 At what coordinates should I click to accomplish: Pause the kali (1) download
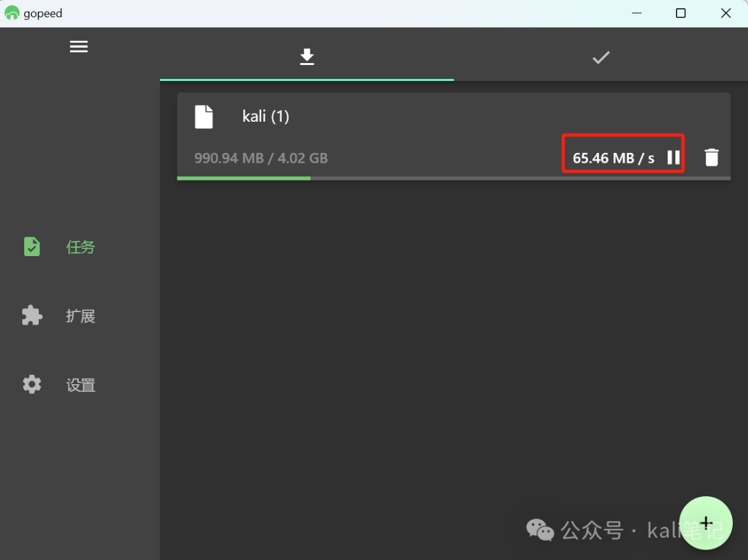pyautogui.click(x=673, y=157)
